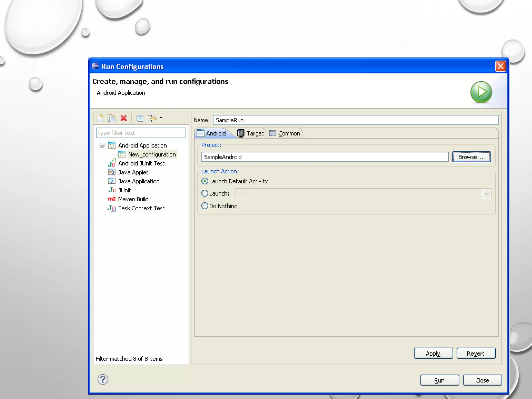
Task: Select Maven Build tree item
Action: [133, 199]
